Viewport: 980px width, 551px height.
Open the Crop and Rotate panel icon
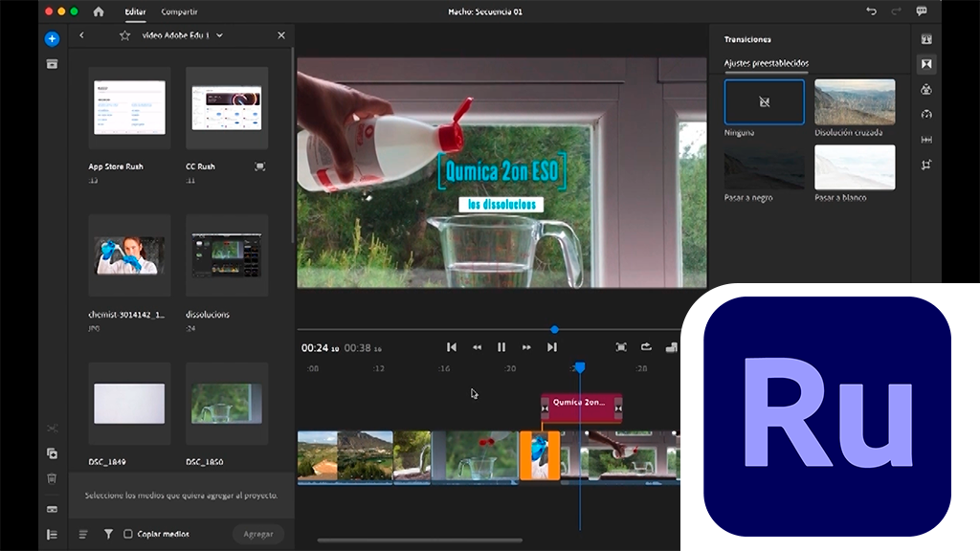pos(926,165)
